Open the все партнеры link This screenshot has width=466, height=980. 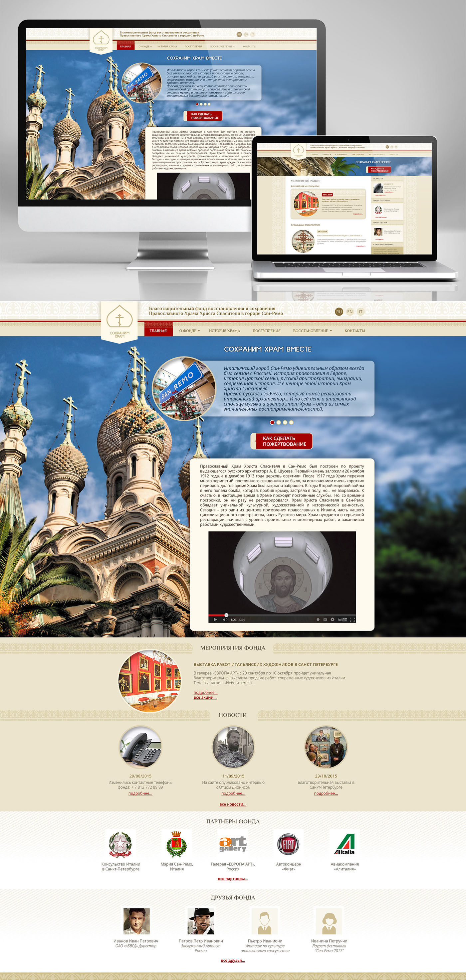pos(233,879)
